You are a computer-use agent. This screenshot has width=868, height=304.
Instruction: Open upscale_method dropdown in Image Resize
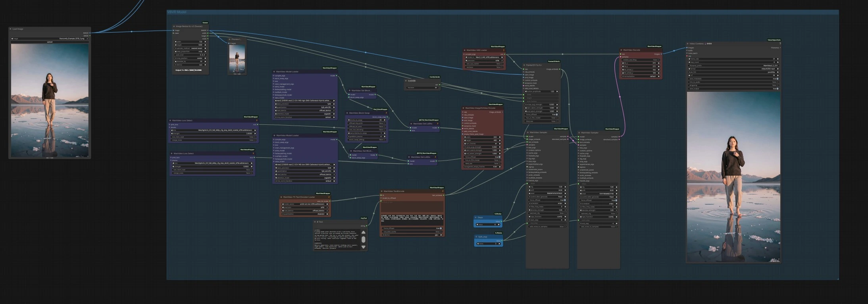click(x=190, y=48)
